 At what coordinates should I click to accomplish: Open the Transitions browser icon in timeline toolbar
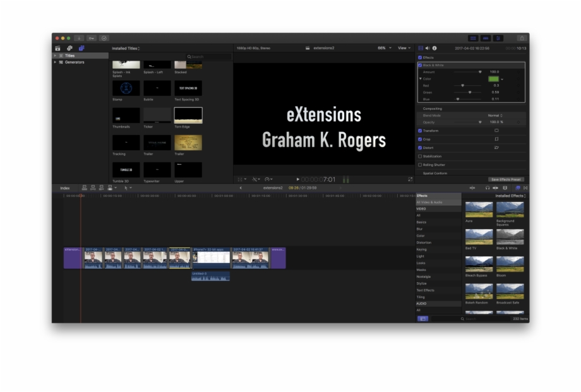pos(525,187)
